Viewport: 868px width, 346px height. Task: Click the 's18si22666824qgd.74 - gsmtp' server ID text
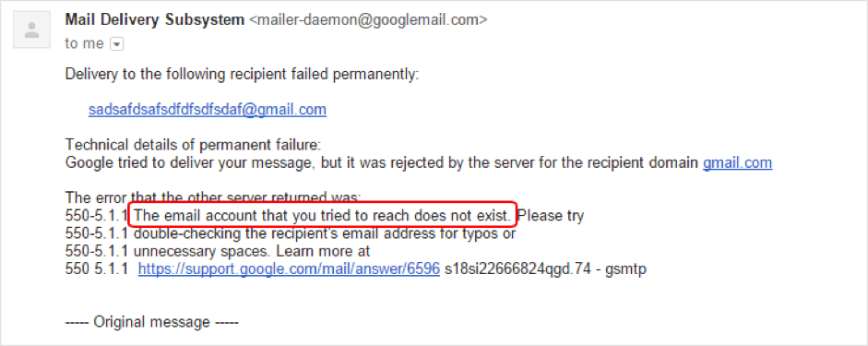point(545,269)
